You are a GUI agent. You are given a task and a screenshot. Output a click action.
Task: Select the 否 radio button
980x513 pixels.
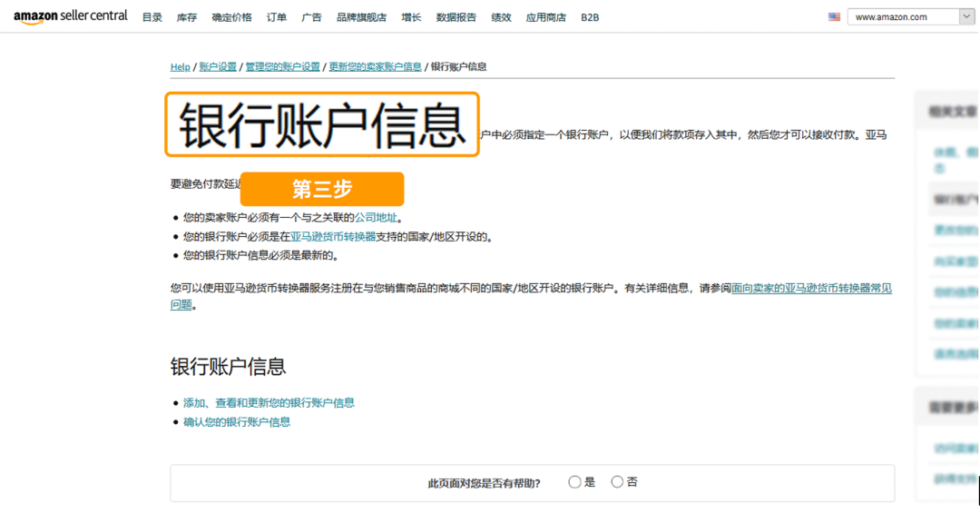coord(617,482)
